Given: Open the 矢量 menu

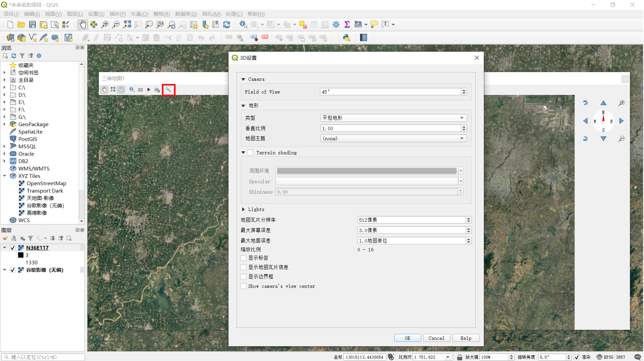Looking at the screenshot, I should click(x=139, y=14).
